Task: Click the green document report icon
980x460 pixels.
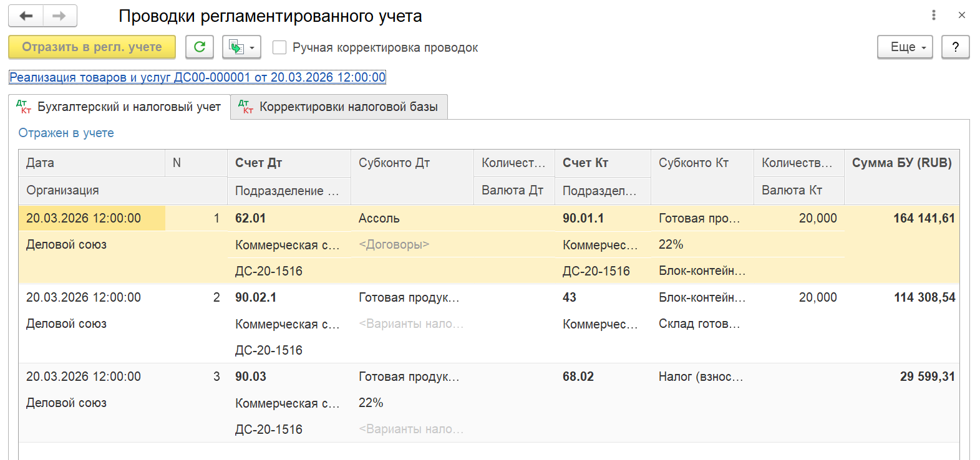Action: click(x=236, y=47)
